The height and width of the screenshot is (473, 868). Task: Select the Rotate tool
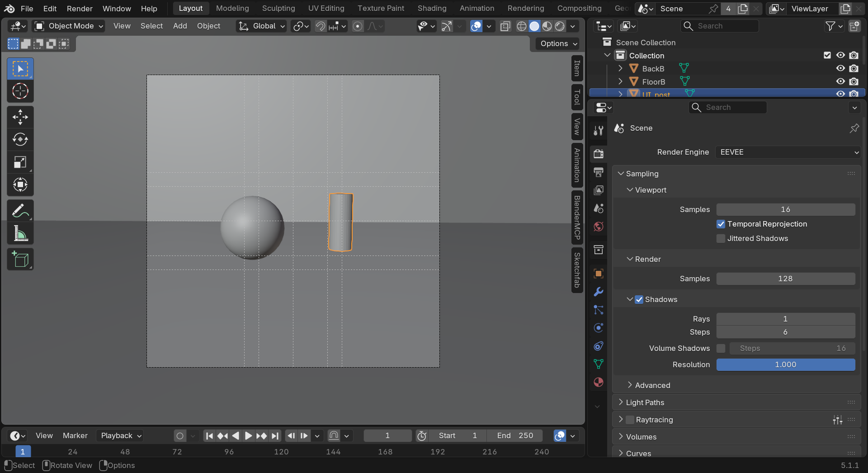coord(20,140)
